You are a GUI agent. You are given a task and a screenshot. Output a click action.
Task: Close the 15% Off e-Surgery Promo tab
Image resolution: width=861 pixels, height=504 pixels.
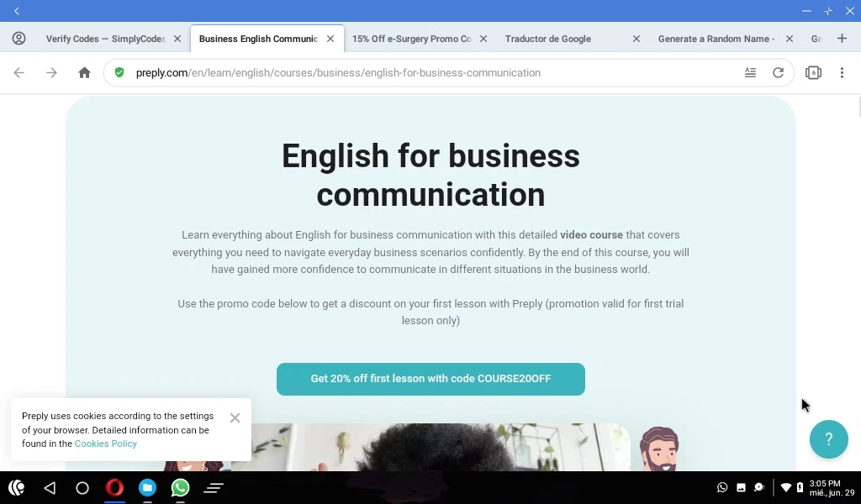pyautogui.click(x=483, y=39)
